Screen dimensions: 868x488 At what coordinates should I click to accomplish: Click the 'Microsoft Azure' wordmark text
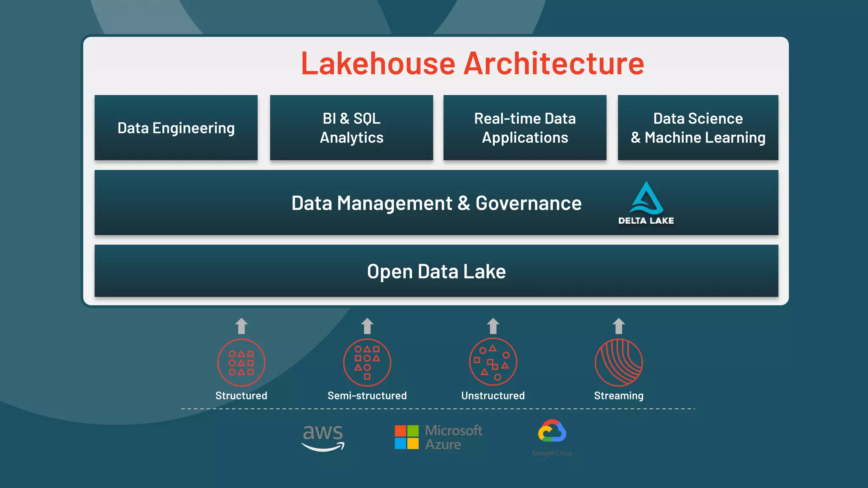tap(453, 437)
